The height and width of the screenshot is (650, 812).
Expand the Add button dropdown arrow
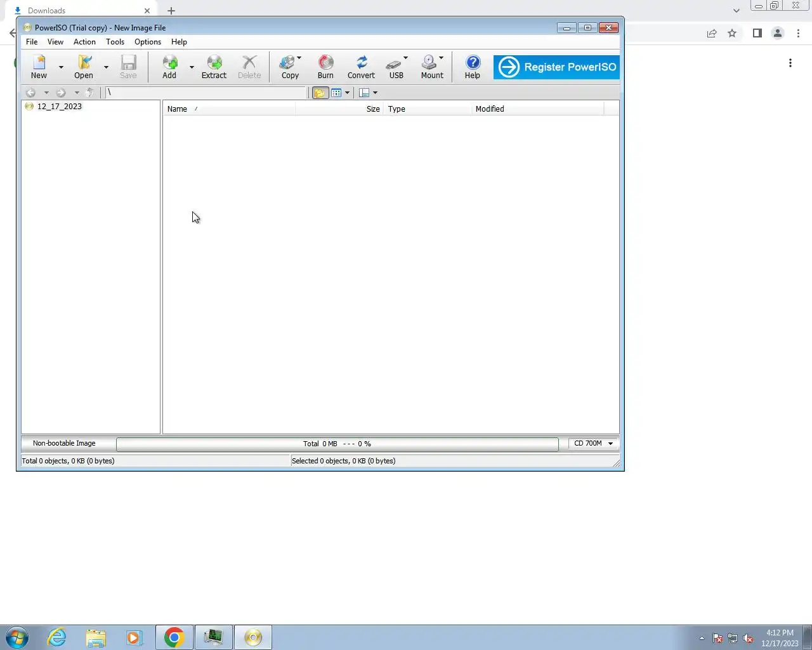[x=192, y=67]
